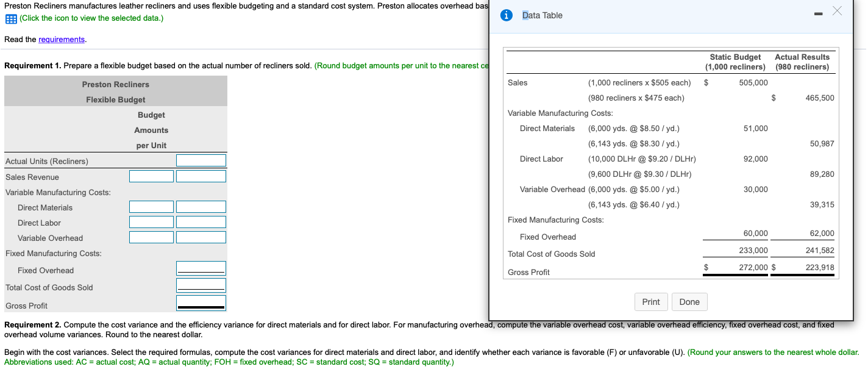The height and width of the screenshot is (372, 868).
Task: Select Direct Labor per-unit input field
Action: point(151,222)
